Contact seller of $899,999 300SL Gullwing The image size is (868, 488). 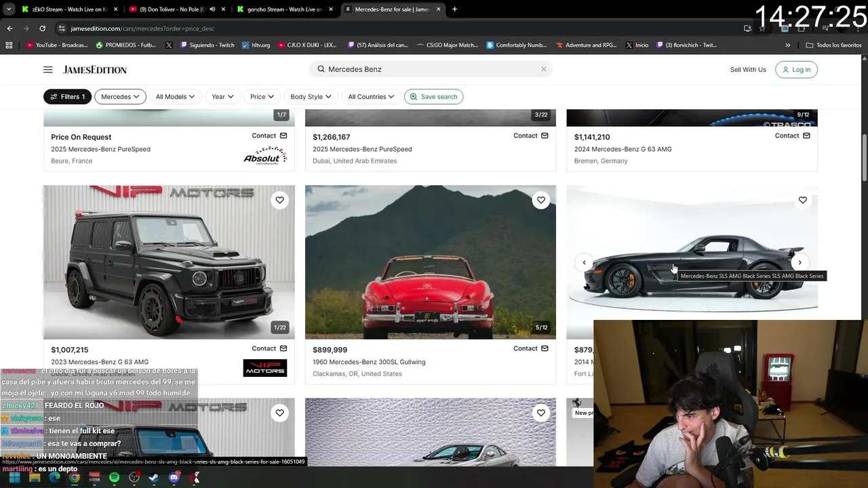tap(530, 348)
